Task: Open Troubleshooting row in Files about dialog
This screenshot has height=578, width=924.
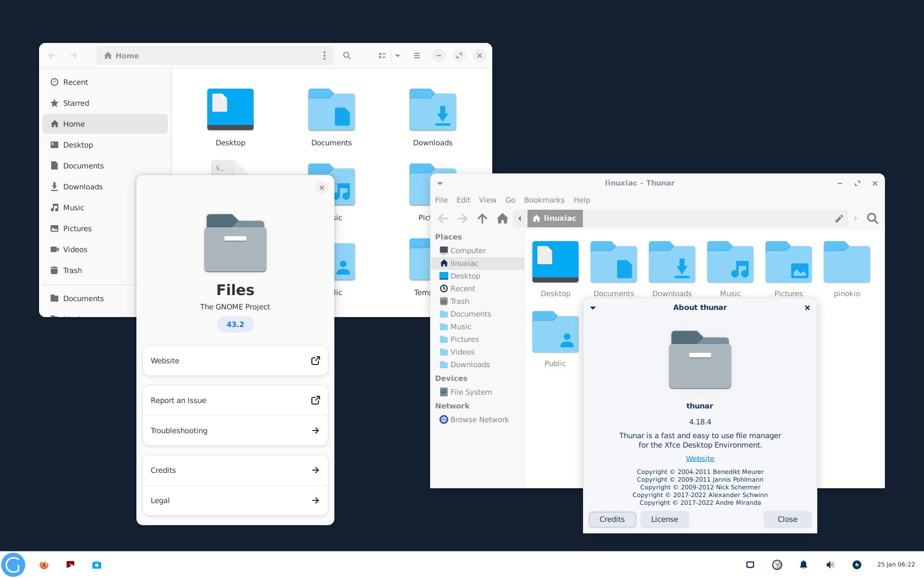Action: tap(235, 430)
